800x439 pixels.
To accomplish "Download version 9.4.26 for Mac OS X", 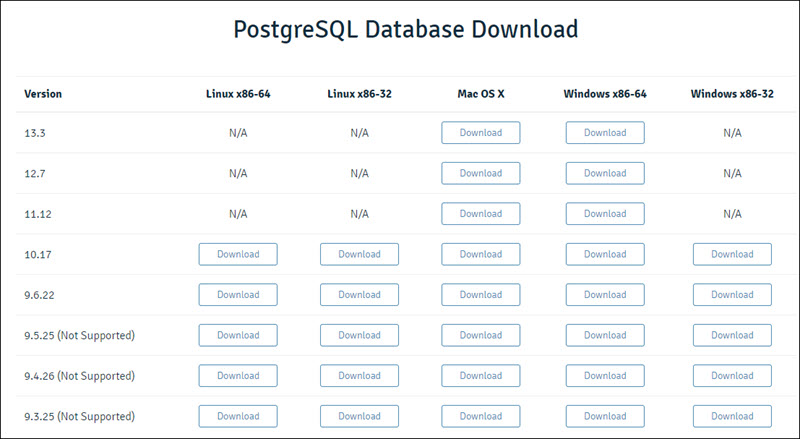I will (x=481, y=376).
